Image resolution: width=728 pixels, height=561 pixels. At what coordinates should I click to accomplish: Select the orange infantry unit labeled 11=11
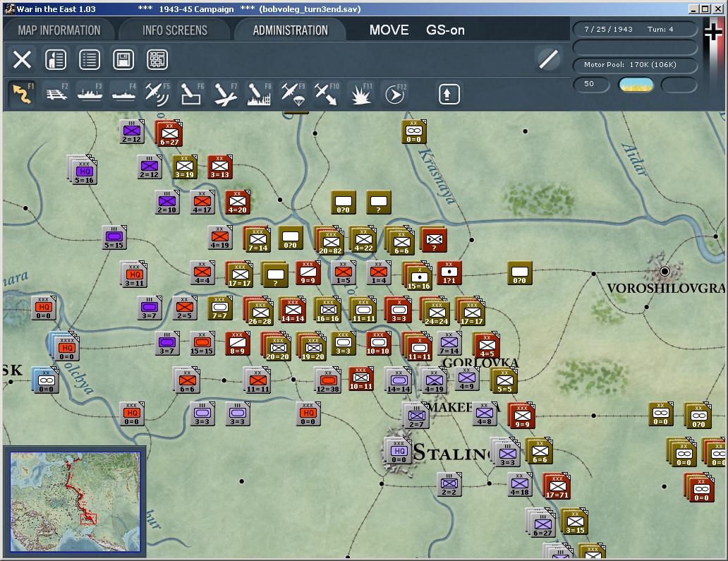(257, 380)
